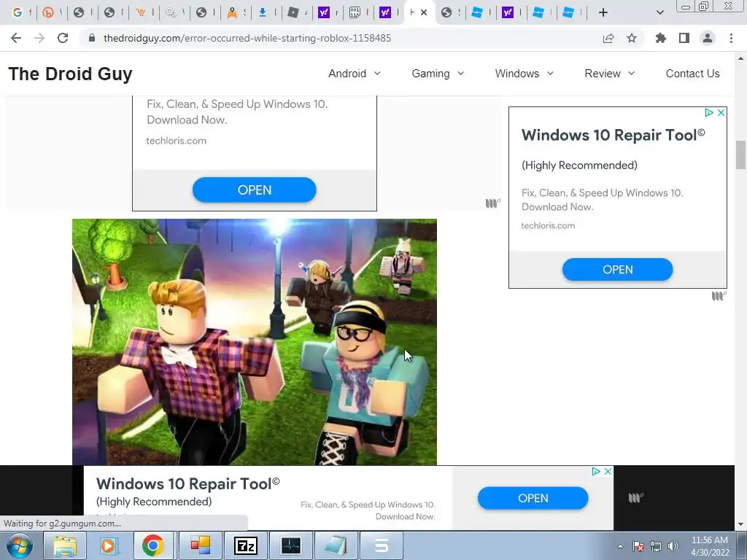Toggle the Chrome side panel icon
Screen dimensions: 747x560
pos(684,38)
